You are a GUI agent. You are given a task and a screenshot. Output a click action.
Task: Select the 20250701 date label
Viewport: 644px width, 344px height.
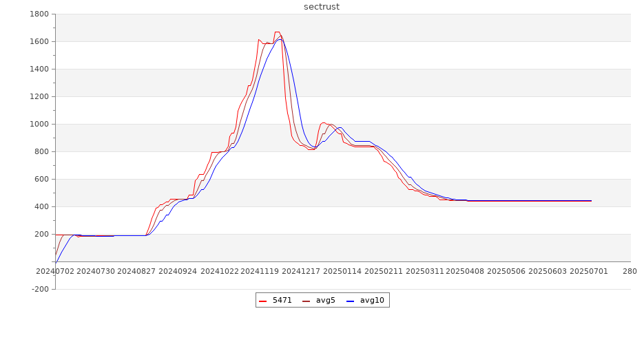(588, 272)
